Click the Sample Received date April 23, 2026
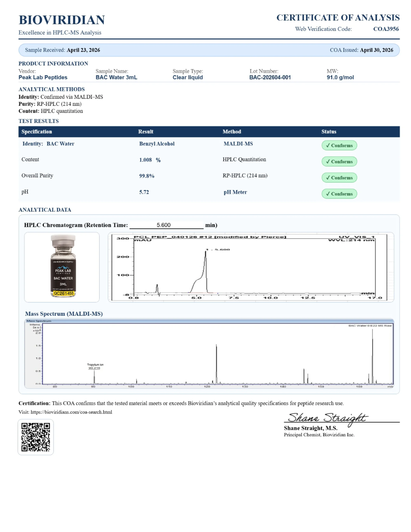411x532 pixels. click(x=83, y=50)
